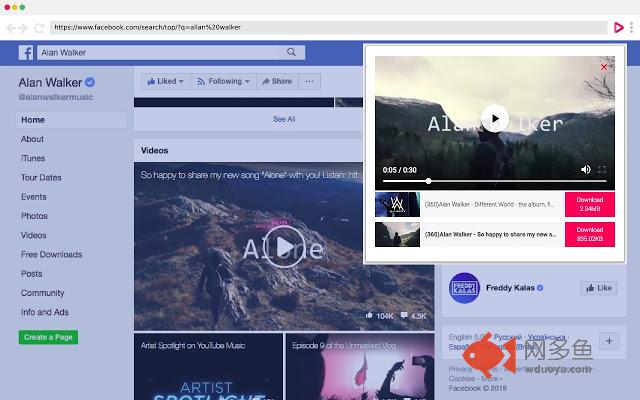Click the 104K likes thumbs-up icon
This screenshot has height=400, width=640.
click(x=369, y=315)
